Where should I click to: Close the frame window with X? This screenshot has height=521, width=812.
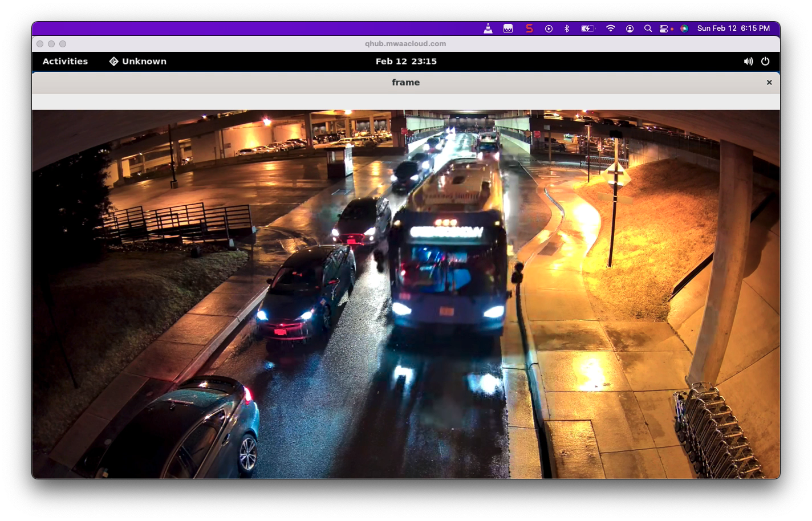[x=769, y=83]
